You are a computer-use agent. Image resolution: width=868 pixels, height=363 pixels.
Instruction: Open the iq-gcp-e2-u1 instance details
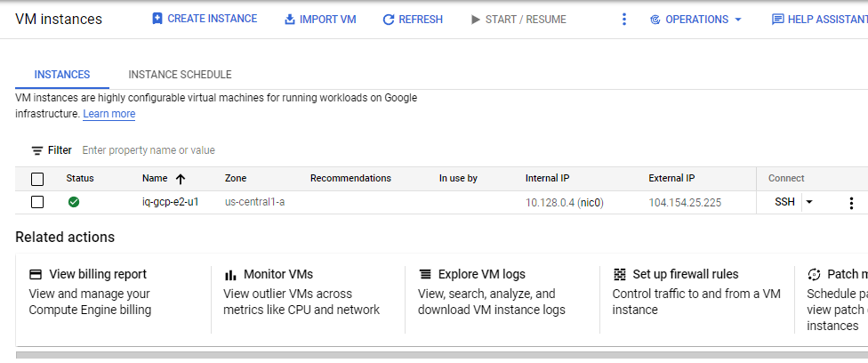(x=171, y=202)
